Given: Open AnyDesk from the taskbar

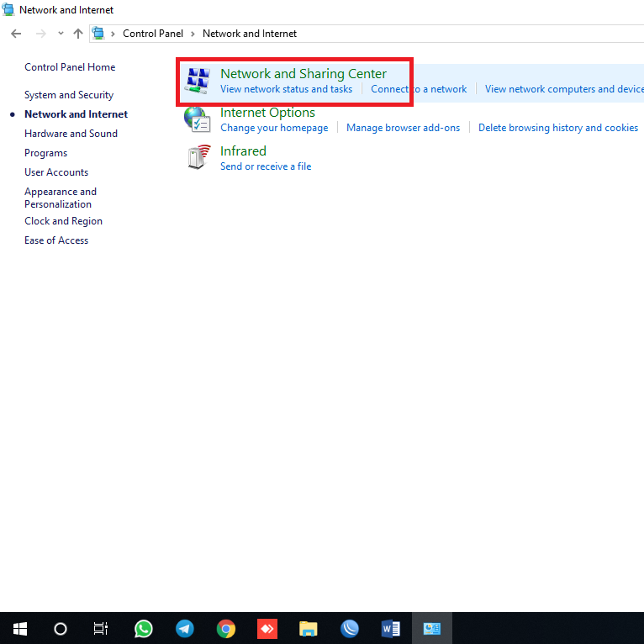Looking at the screenshot, I should (267, 628).
